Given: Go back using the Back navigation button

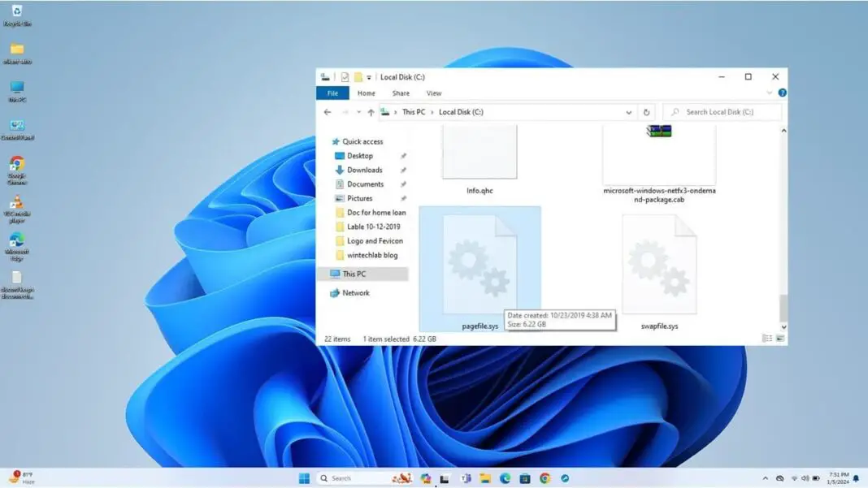Looking at the screenshot, I should pos(328,112).
